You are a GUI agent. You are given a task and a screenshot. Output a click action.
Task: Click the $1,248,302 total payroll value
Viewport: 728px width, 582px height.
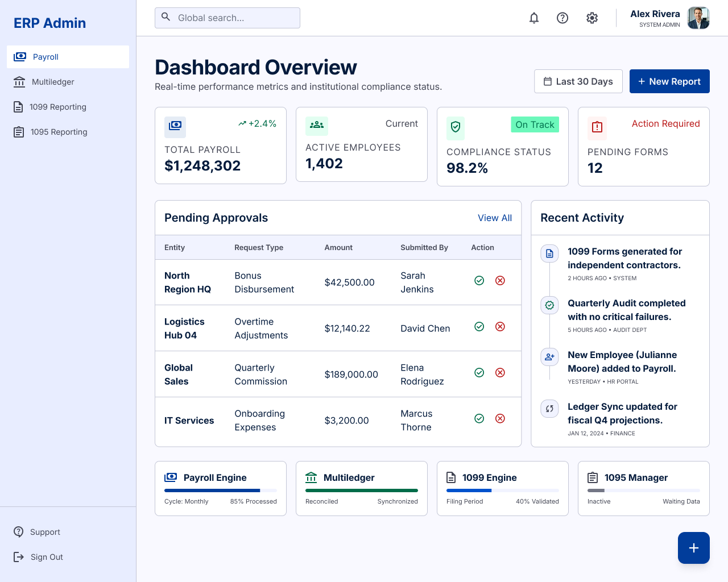tap(202, 166)
